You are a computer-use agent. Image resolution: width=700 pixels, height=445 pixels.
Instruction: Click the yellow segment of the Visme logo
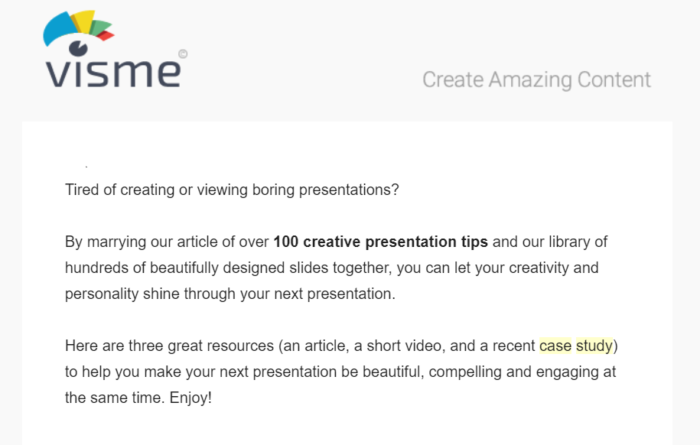coord(83,19)
